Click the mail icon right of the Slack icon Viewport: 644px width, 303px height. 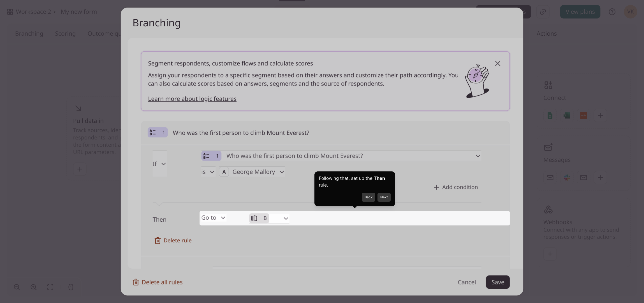click(583, 178)
